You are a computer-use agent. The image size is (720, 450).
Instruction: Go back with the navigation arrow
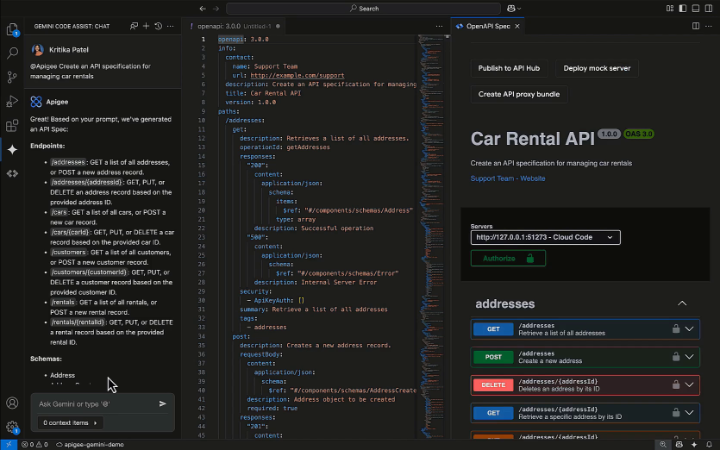pos(202,8)
